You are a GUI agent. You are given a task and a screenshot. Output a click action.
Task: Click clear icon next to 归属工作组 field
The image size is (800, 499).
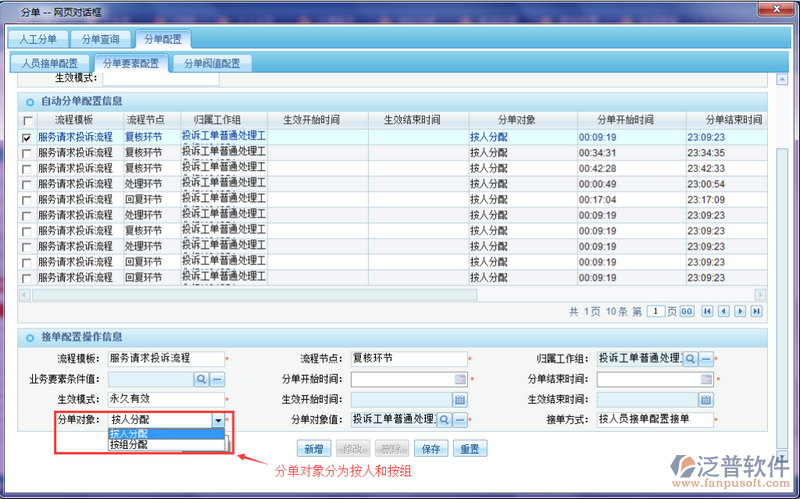pyautogui.click(x=706, y=358)
